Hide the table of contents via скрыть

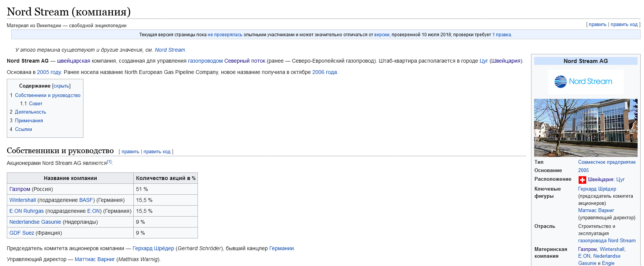61,86
